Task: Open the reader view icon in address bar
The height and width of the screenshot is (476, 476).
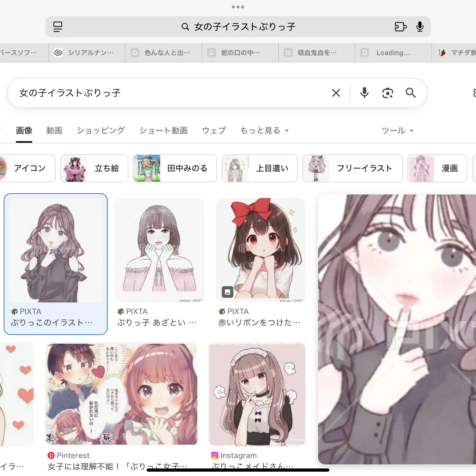Action: 58,27
